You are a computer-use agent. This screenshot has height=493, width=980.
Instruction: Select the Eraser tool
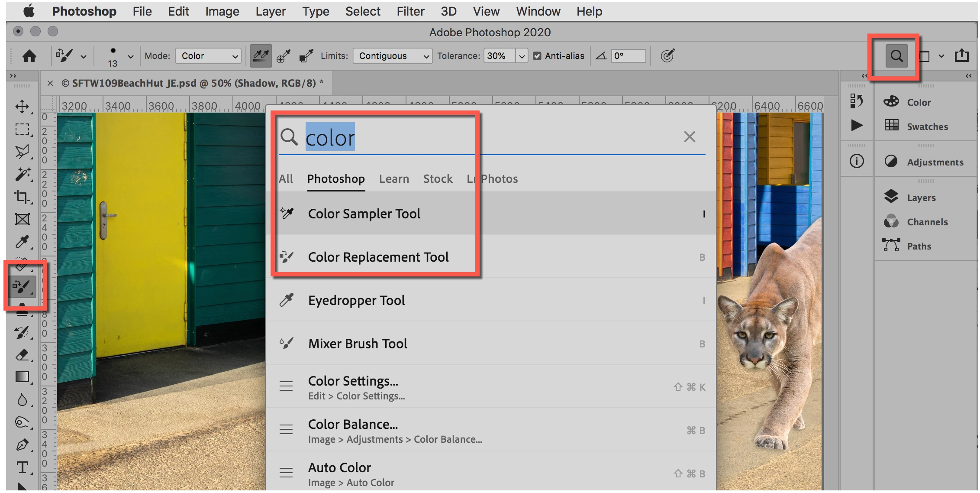[22, 355]
